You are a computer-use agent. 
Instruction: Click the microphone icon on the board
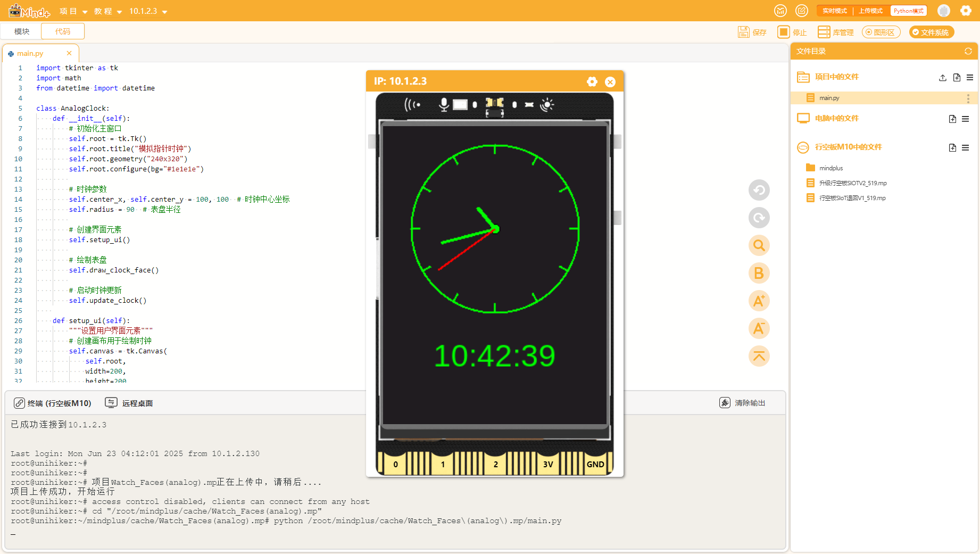(444, 104)
